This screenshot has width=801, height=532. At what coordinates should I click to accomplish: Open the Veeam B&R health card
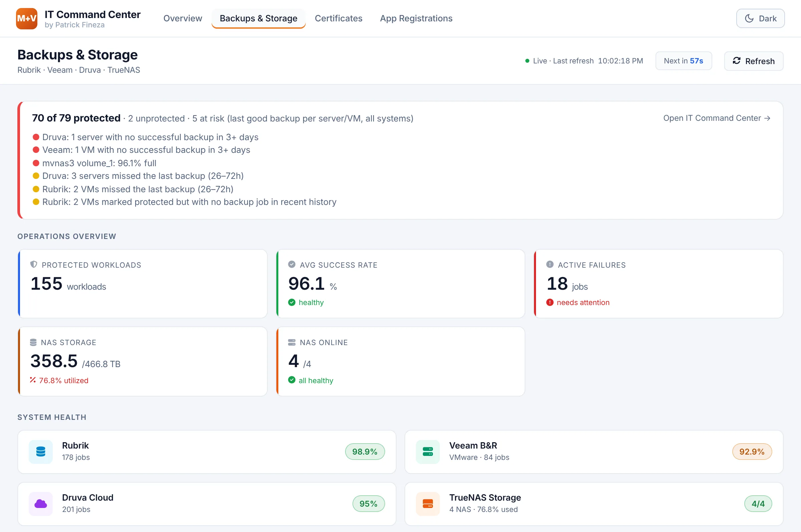[x=594, y=452]
